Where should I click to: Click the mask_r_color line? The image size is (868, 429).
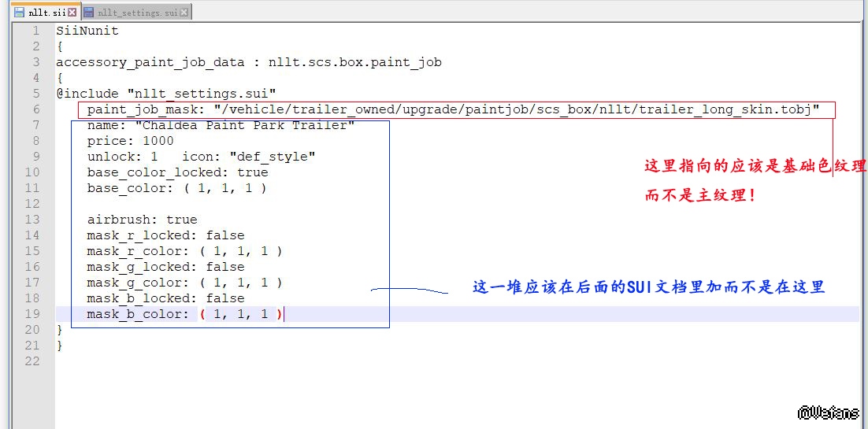pos(184,251)
